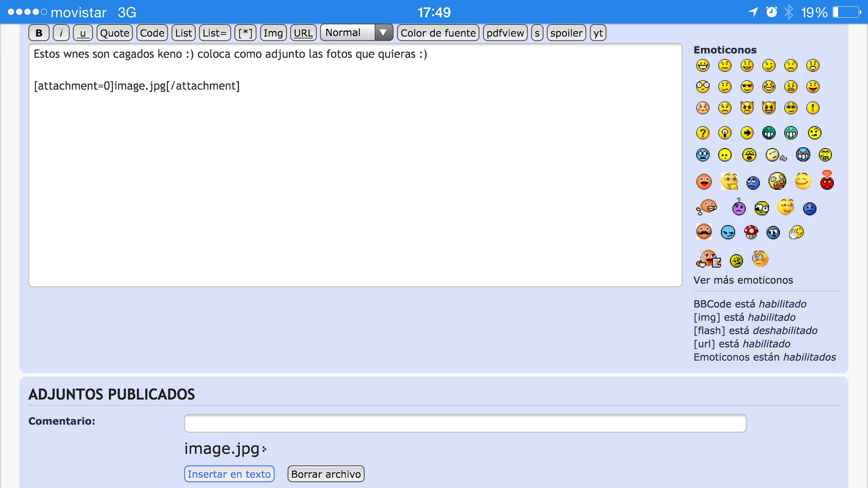The height and width of the screenshot is (488, 868).
Task: Open Color de fuente picker
Action: point(438,33)
